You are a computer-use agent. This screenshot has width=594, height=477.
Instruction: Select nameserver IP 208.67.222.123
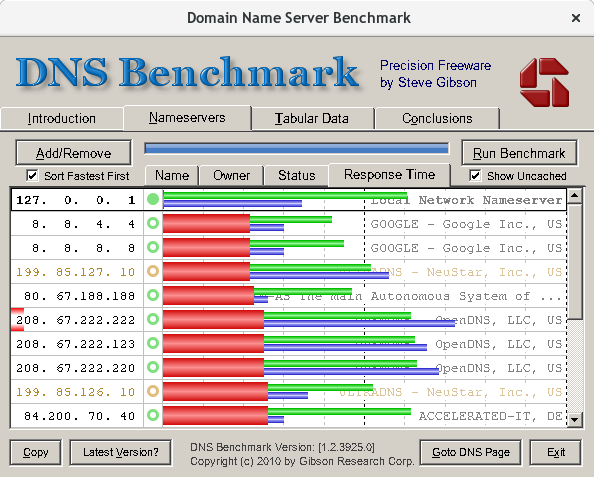(x=76, y=344)
